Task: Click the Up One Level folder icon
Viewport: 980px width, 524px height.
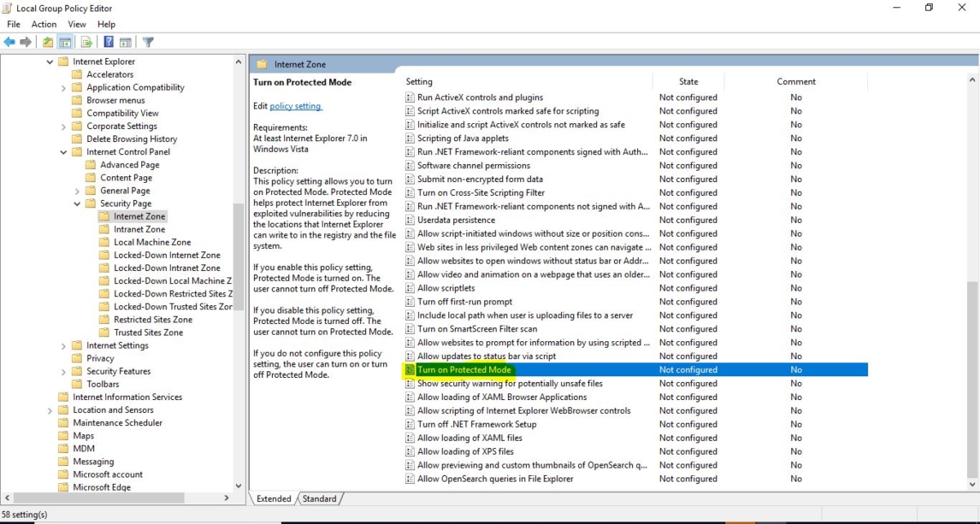Action: pyautogui.click(x=47, y=42)
